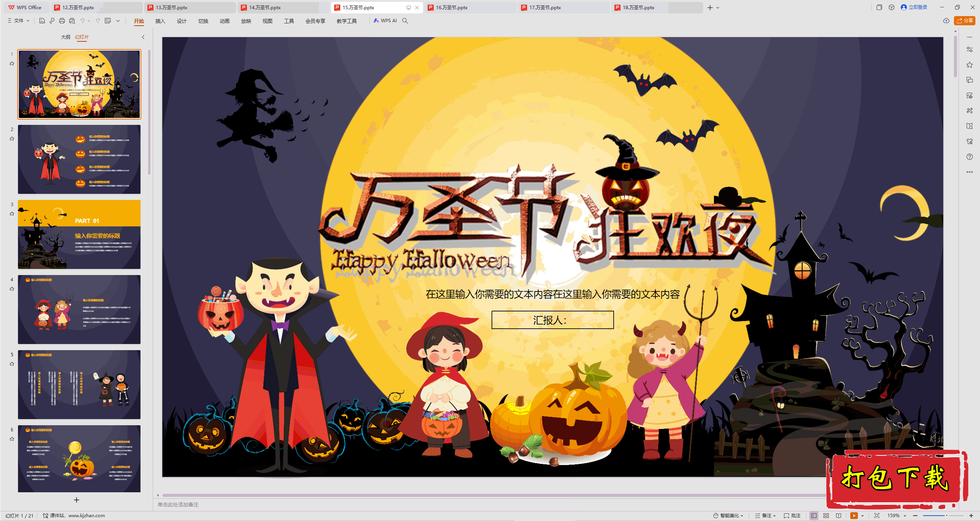The width and height of the screenshot is (980, 521).
Task: Click the book search icon in right sidebar
Action: (x=970, y=126)
